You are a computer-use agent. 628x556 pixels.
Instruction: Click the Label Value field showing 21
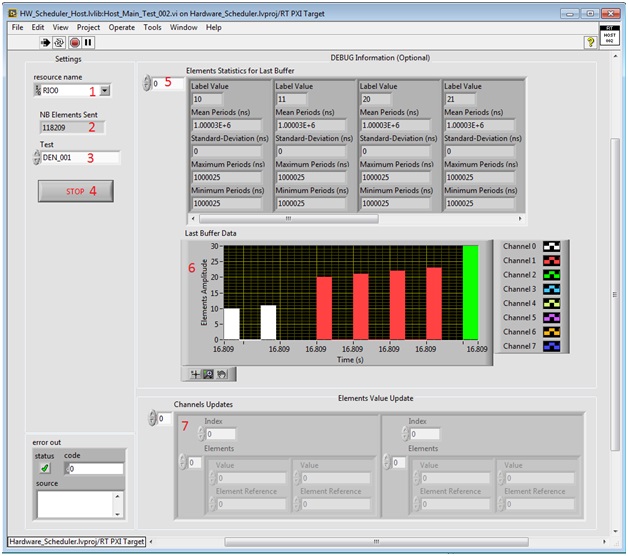tap(461, 99)
